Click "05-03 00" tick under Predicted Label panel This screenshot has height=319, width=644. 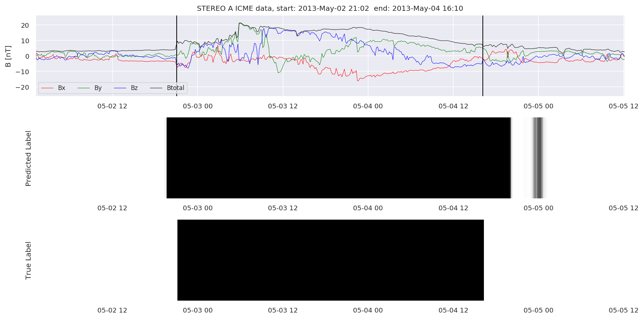click(x=198, y=208)
